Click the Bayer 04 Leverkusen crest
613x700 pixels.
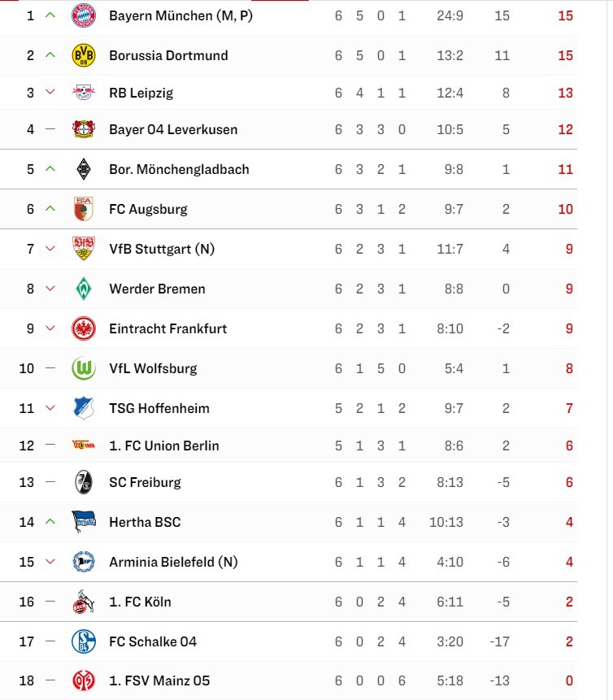click(x=84, y=129)
